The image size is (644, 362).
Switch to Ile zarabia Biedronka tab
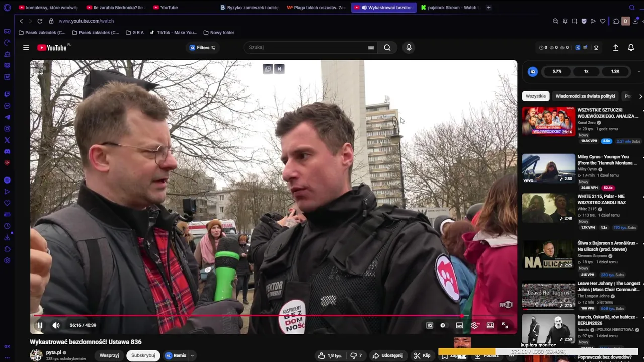pos(115,8)
